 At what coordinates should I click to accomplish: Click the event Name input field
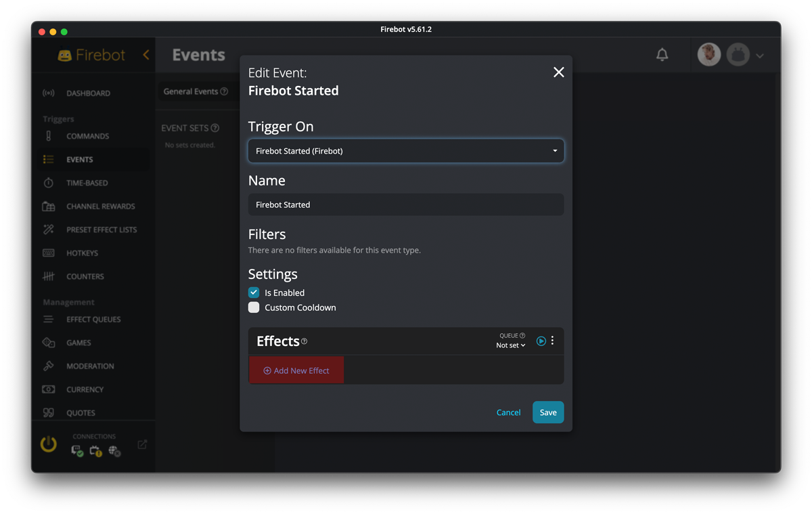click(406, 205)
